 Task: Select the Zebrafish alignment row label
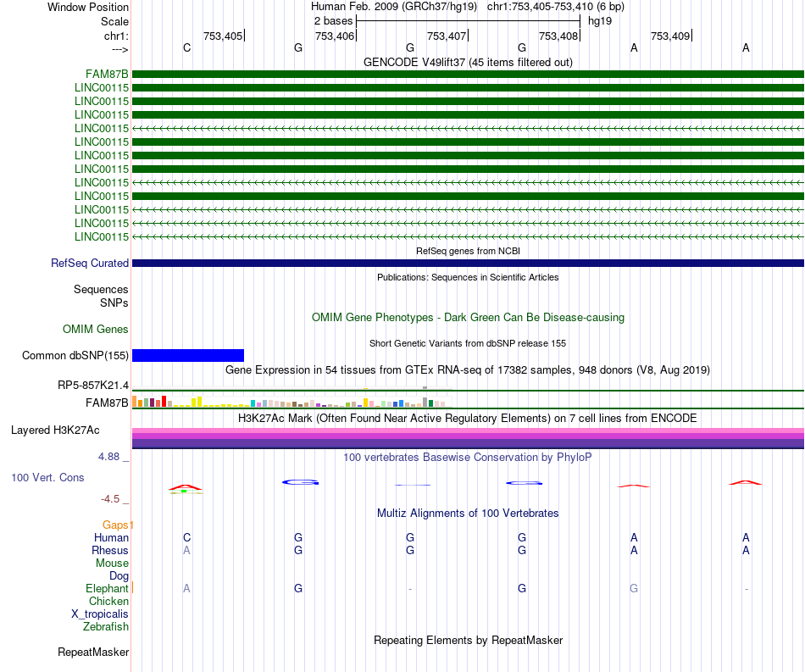click(x=106, y=627)
